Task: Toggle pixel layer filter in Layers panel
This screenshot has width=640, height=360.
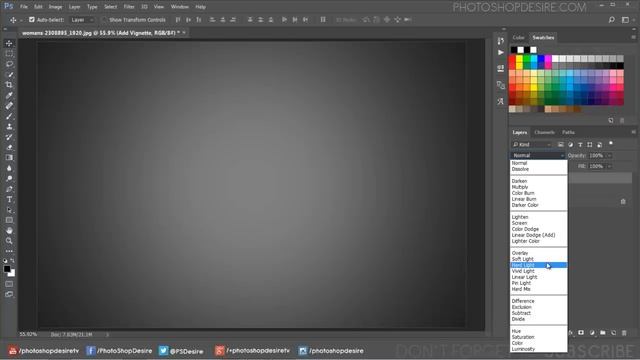Action: click(560, 144)
